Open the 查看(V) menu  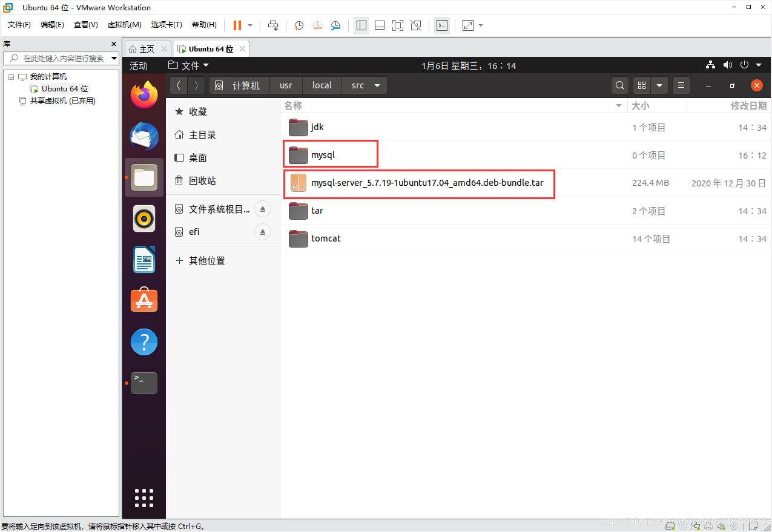coord(85,25)
